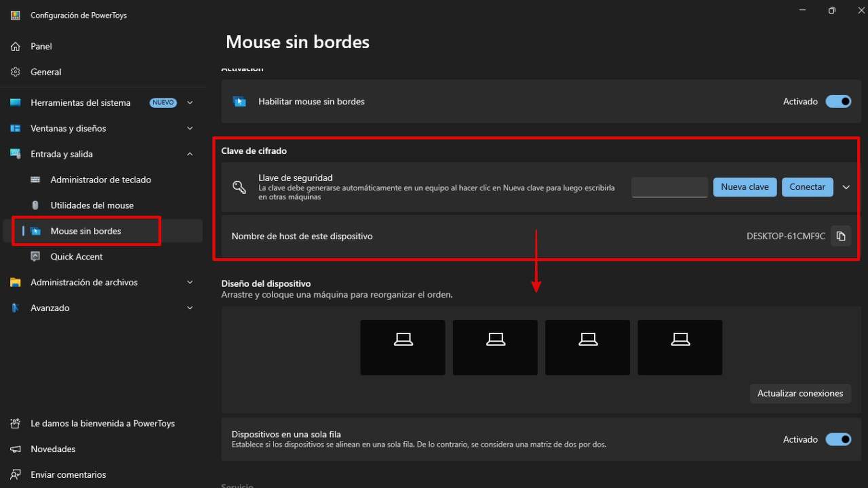Click the Enviar comentarios feedback icon
This screenshot has width=868, height=488.
point(15,474)
